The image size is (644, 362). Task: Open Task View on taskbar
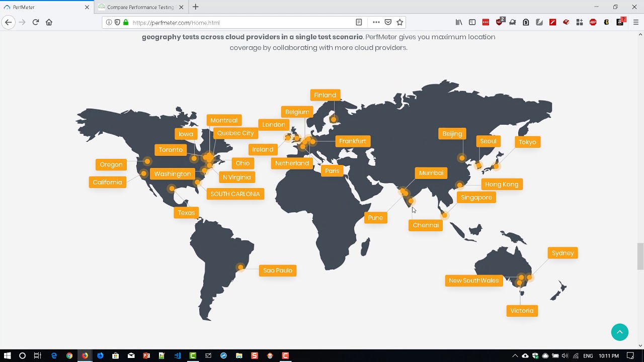click(37, 355)
